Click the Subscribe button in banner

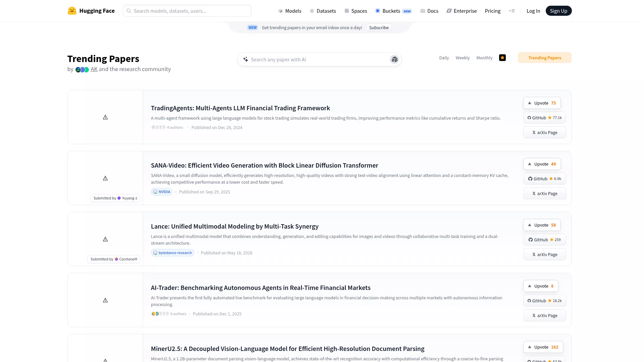click(x=379, y=27)
